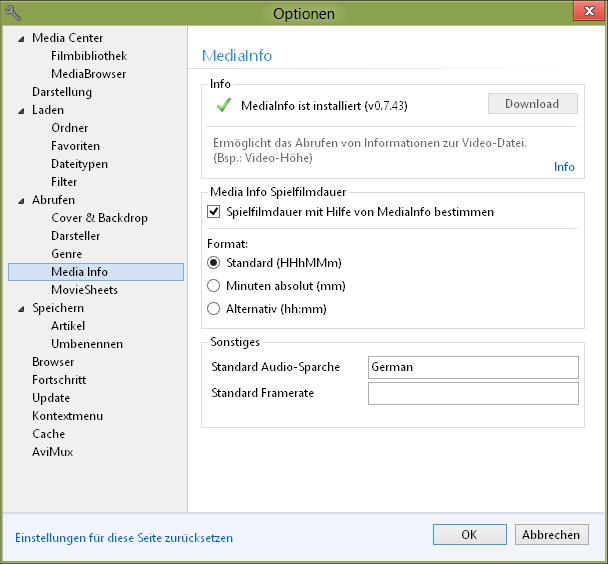Collapse the Abrufen tree node
Viewport: 608px width, 564px height.
[21, 201]
